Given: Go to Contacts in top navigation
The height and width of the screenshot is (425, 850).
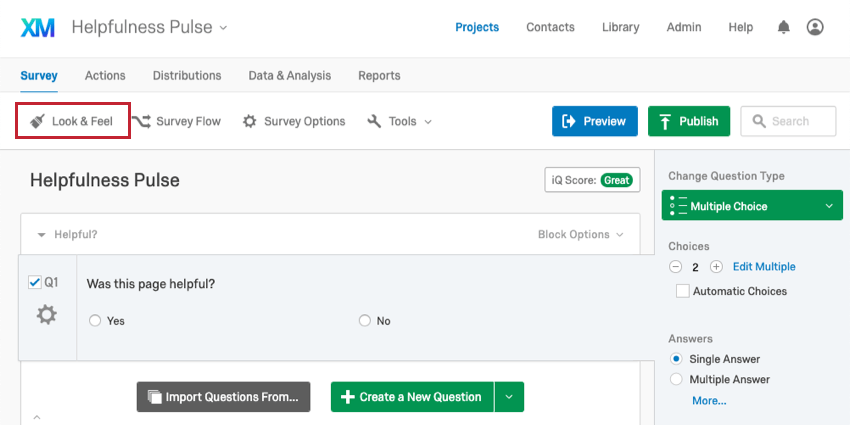Looking at the screenshot, I should pyautogui.click(x=550, y=27).
